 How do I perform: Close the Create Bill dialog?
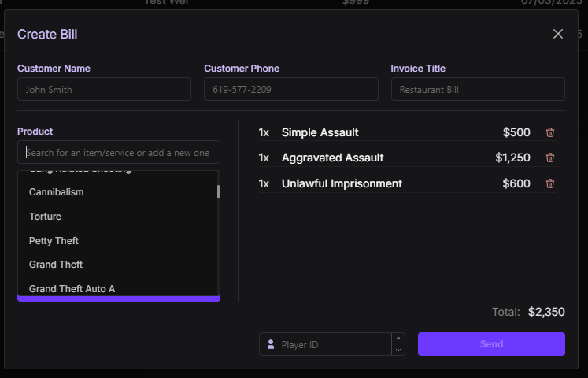558,34
